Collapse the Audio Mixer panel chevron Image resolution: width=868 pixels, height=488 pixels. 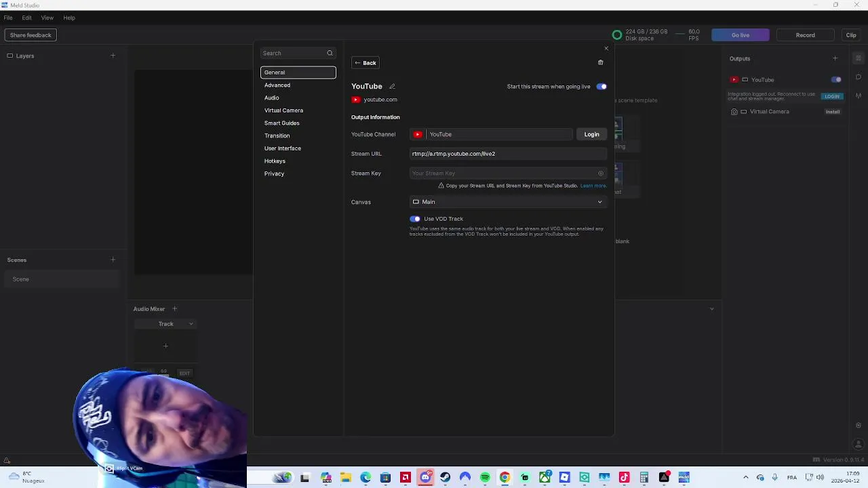(711, 309)
